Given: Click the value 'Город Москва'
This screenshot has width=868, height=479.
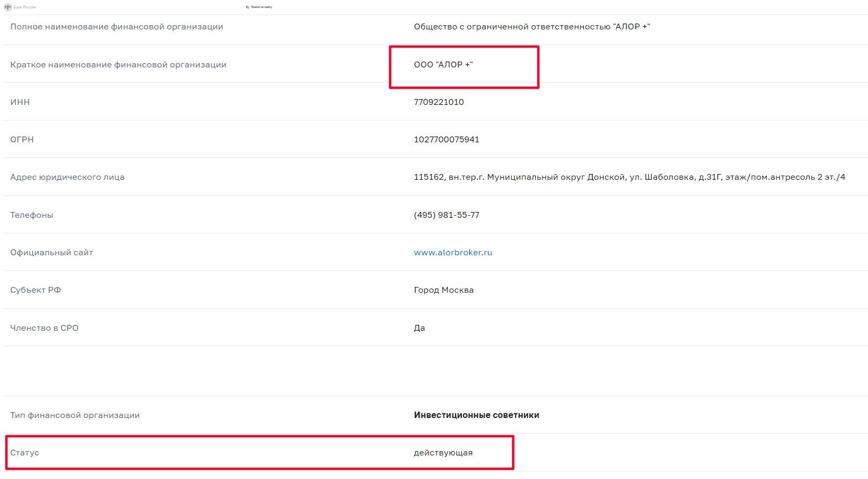Looking at the screenshot, I should (444, 290).
